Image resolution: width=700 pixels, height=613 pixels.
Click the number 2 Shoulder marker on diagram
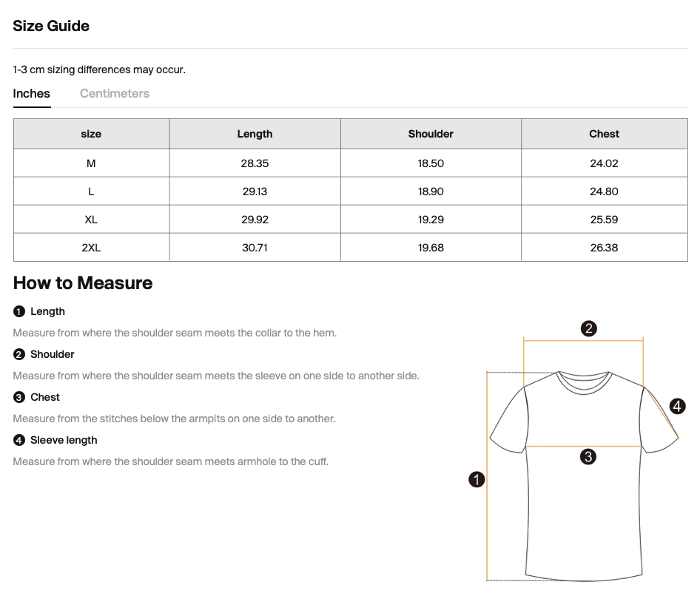pyautogui.click(x=589, y=329)
